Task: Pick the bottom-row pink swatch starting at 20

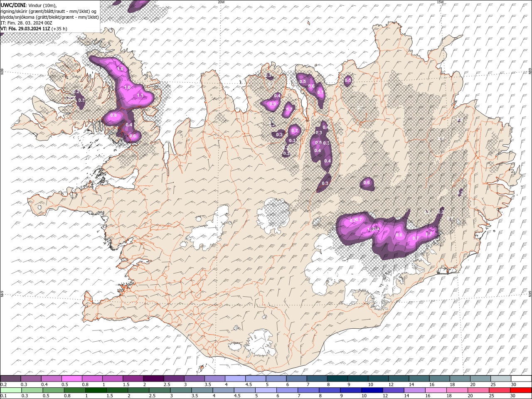Action: [x=478, y=390]
